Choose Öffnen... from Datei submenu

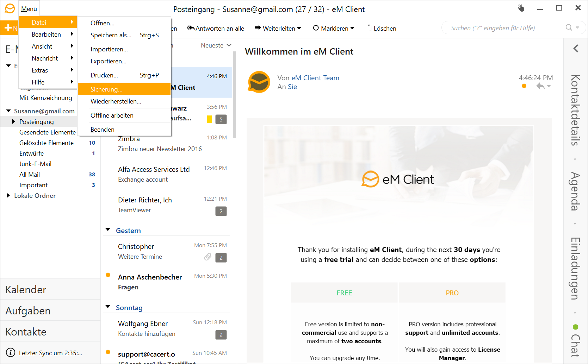coord(124,23)
